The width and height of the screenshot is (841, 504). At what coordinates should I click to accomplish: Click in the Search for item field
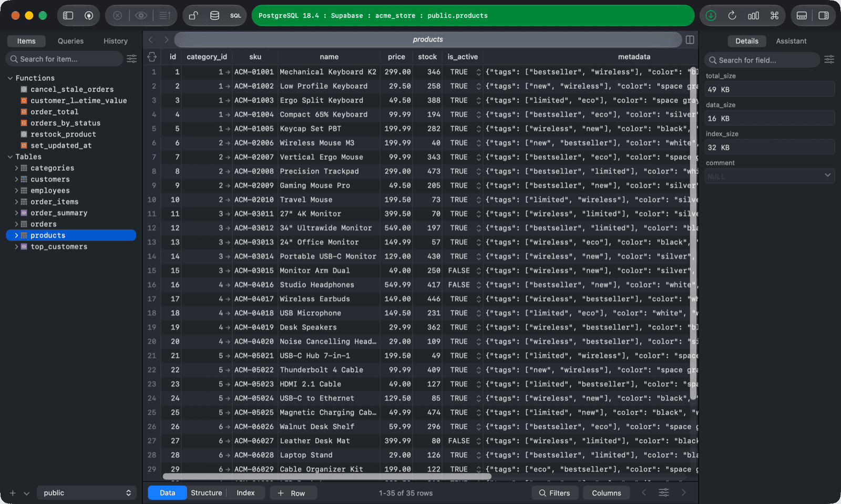pos(64,59)
